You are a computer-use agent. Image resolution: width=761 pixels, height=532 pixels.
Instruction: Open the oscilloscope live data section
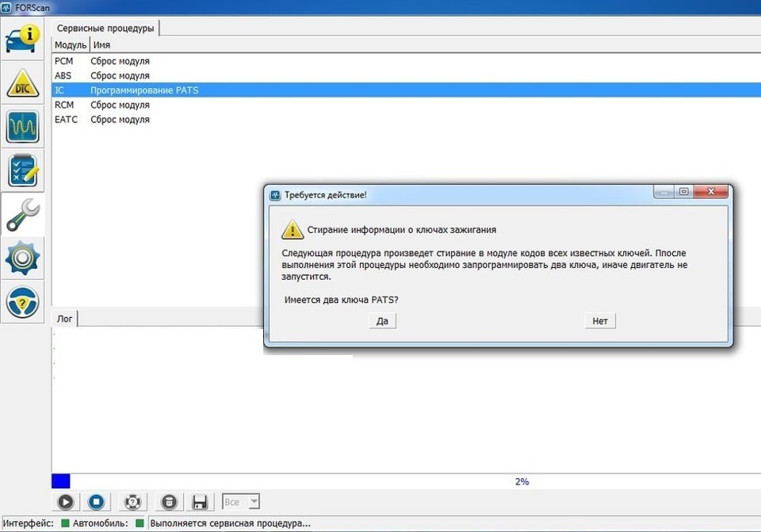pos(23,127)
